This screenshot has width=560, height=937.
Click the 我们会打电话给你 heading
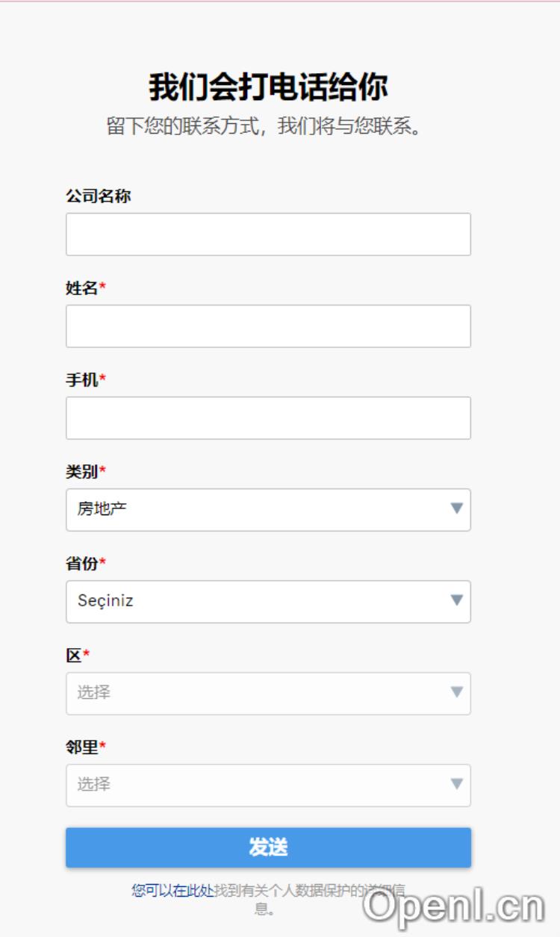click(268, 87)
